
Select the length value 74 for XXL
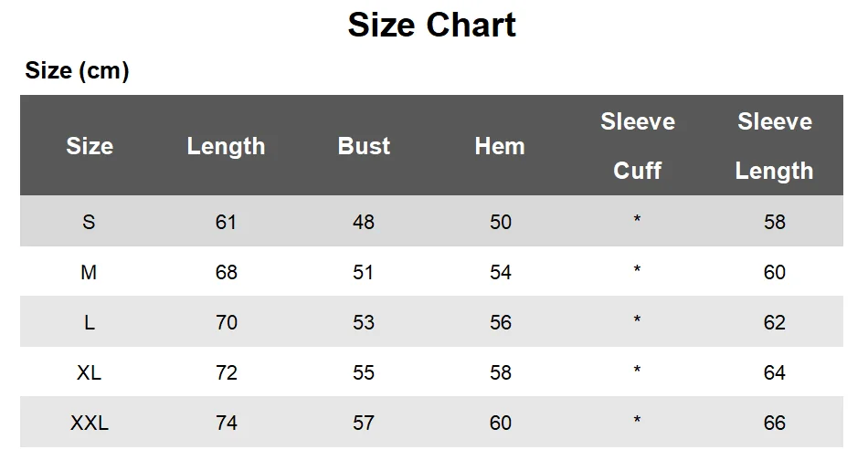(x=226, y=423)
